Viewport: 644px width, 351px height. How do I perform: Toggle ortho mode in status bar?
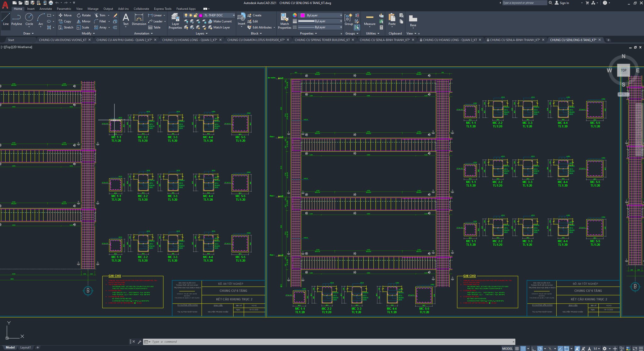coord(534,348)
